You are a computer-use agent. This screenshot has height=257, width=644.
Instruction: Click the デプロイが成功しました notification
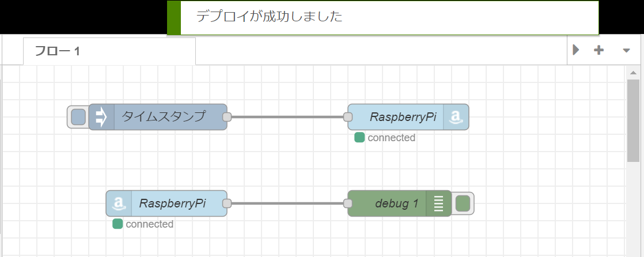point(383,18)
